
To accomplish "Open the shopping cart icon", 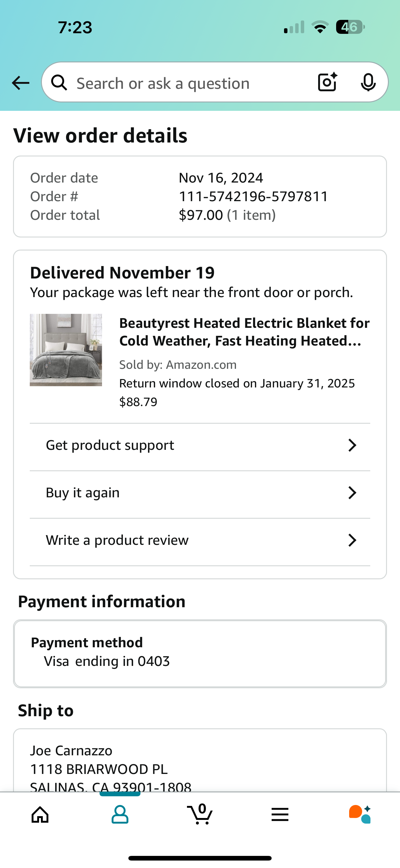I will (x=200, y=814).
